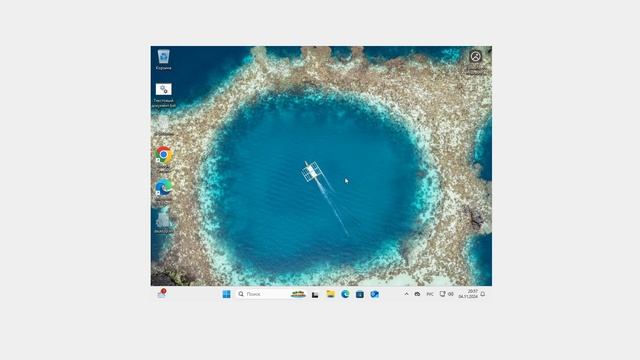Open the Outlook app pinned on the taskbar
Viewport: 640px width, 360px height.
coord(374,294)
